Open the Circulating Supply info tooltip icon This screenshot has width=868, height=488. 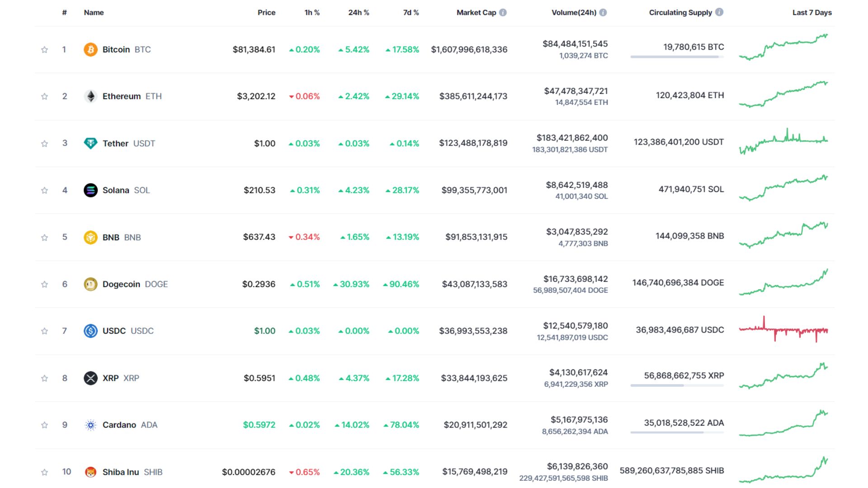[x=718, y=13]
